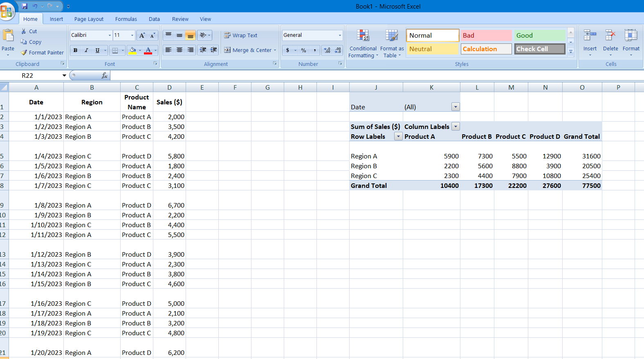The image size is (644, 359).
Task: Click Increase Decimal icon
Action: 327,50
